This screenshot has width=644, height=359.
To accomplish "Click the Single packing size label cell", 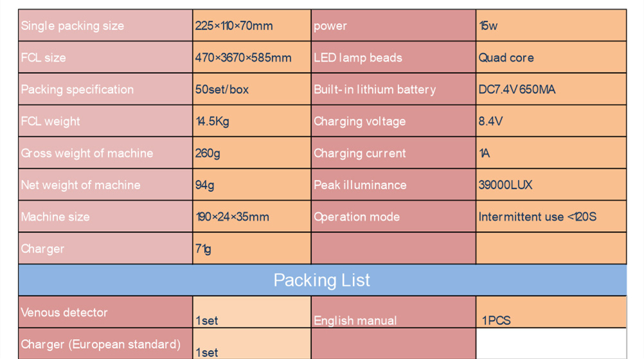I will [x=105, y=26].
